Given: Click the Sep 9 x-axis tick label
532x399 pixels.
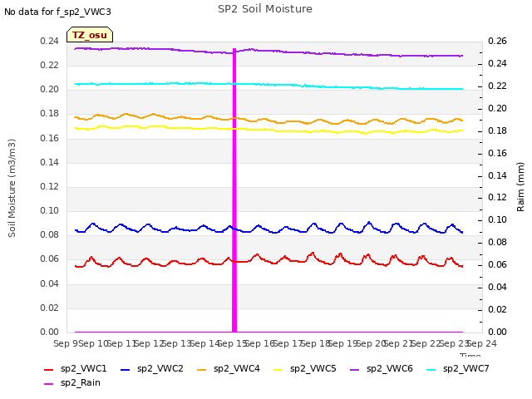Looking at the screenshot, I should pyautogui.click(x=66, y=343).
